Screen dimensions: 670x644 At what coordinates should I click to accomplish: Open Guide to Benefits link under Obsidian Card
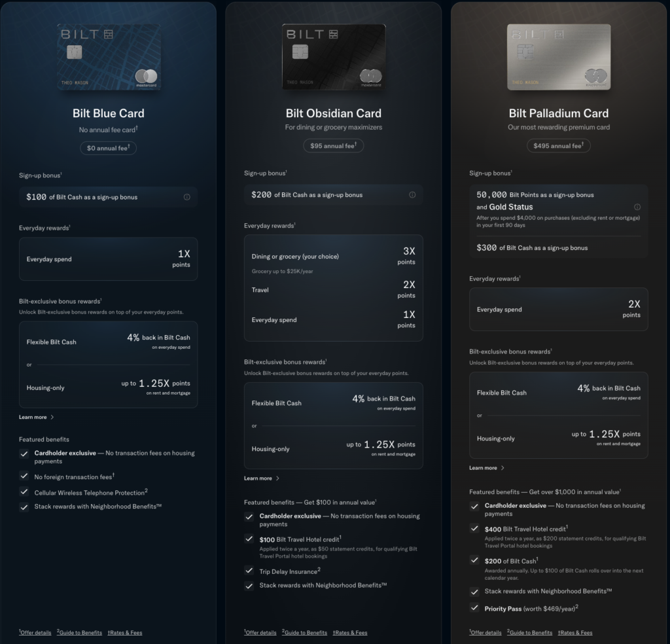pyautogui.click(x=305, y=632)
